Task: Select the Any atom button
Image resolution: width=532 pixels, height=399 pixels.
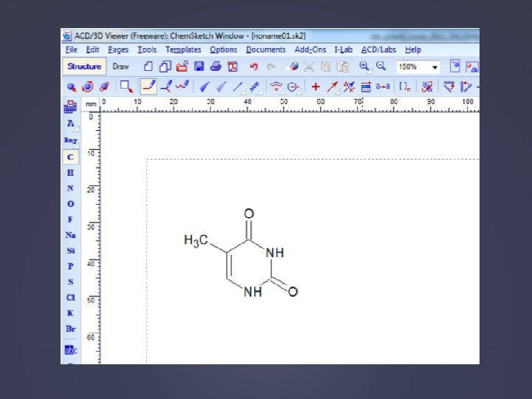Action: click(71, 140)
